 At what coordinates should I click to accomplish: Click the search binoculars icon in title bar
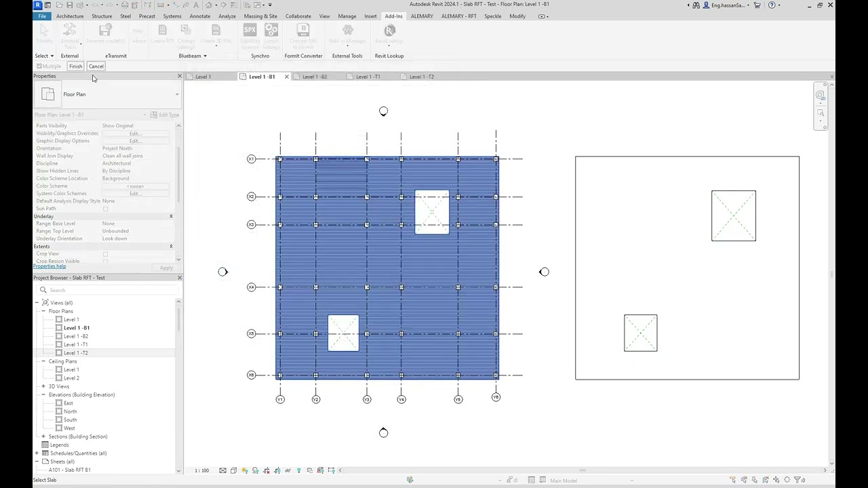pyautogui.click(x=696, y=5)
